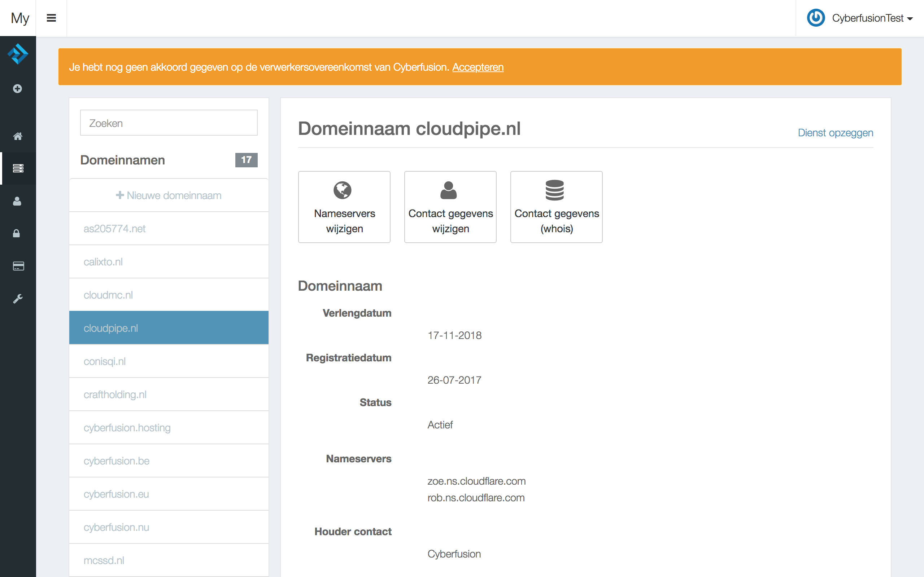Click the user profile sidebar icon
This screenshot has height=577, width=924.
pyautogui.click(x=17, y=201)
